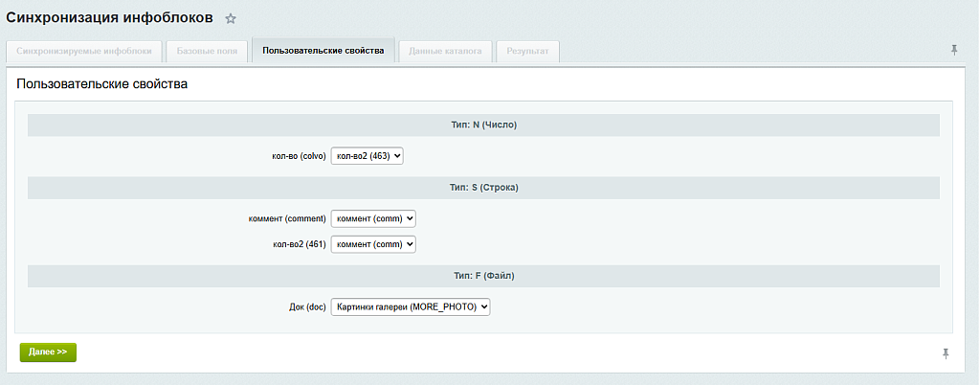Click the Пользовательские свойства section heading
The height and width of the screenshot is (385, 980).
point(101,83)
